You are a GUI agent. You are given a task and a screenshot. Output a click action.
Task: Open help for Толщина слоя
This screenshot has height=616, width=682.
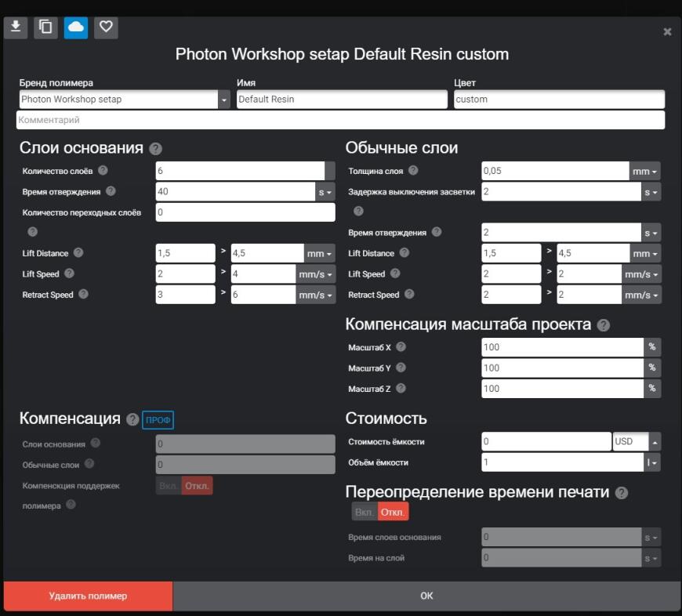coord(413,170)
